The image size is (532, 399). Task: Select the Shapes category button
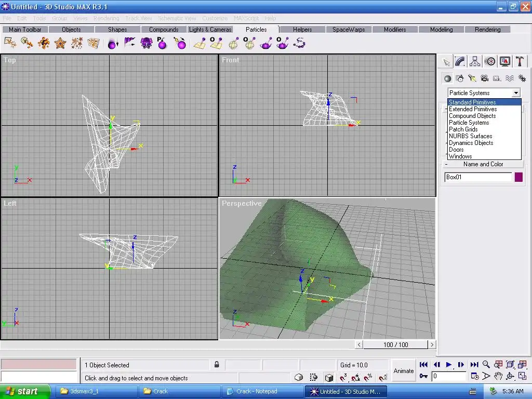460,79
